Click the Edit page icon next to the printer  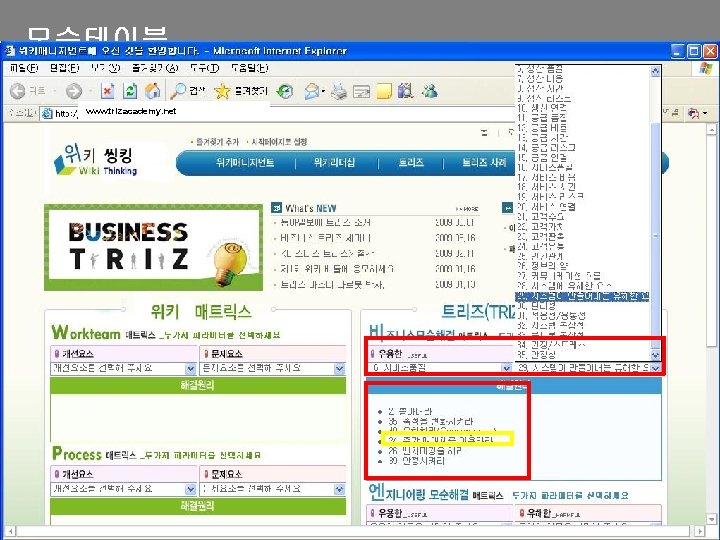pos(361,91)
